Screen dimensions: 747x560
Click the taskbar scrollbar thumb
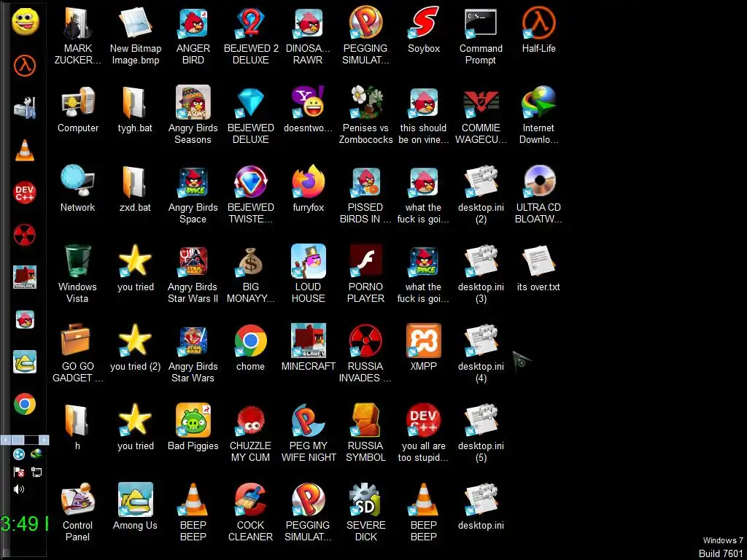tap(18, 440)
